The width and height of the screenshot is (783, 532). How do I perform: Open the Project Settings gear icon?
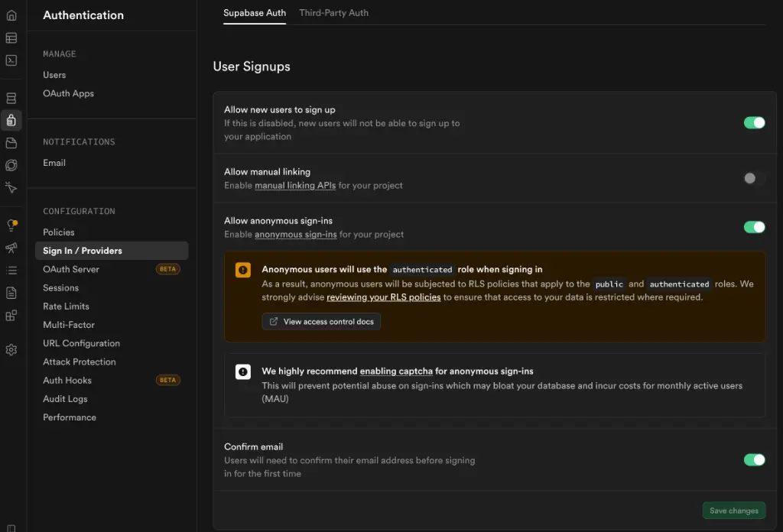click(x=11, y=350)
